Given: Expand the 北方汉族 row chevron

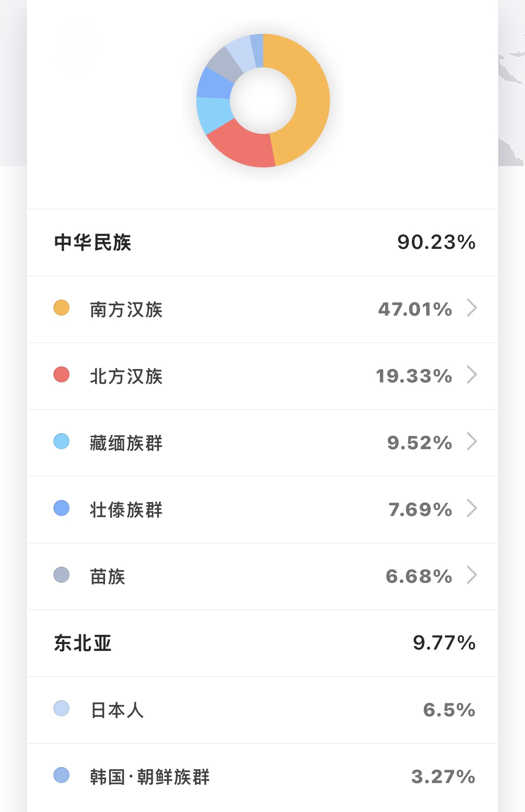Looking at the screenshot, I should click(472, 375).
